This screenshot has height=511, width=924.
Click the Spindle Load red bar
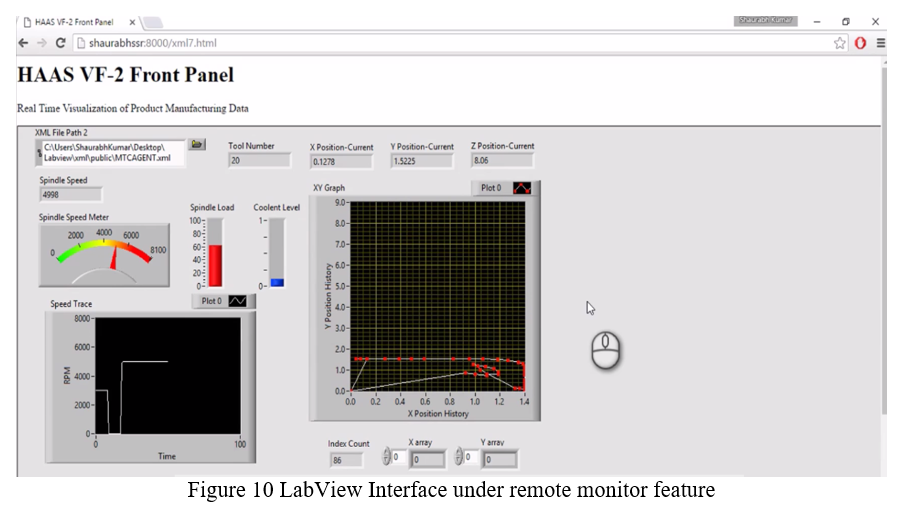click(x=215, y=266)
